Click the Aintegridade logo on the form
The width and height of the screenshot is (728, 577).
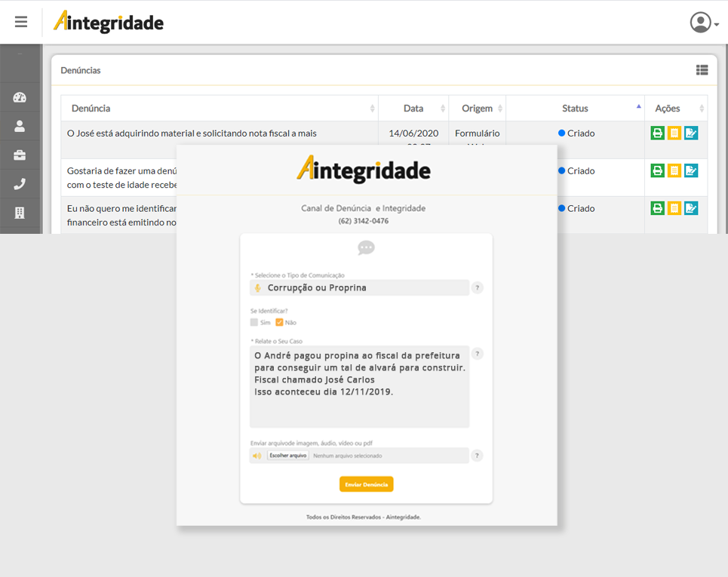(x=364, y=169)
